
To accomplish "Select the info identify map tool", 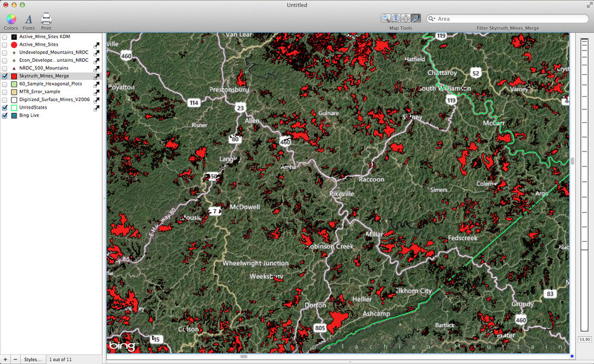I will (x=396, y=18).
